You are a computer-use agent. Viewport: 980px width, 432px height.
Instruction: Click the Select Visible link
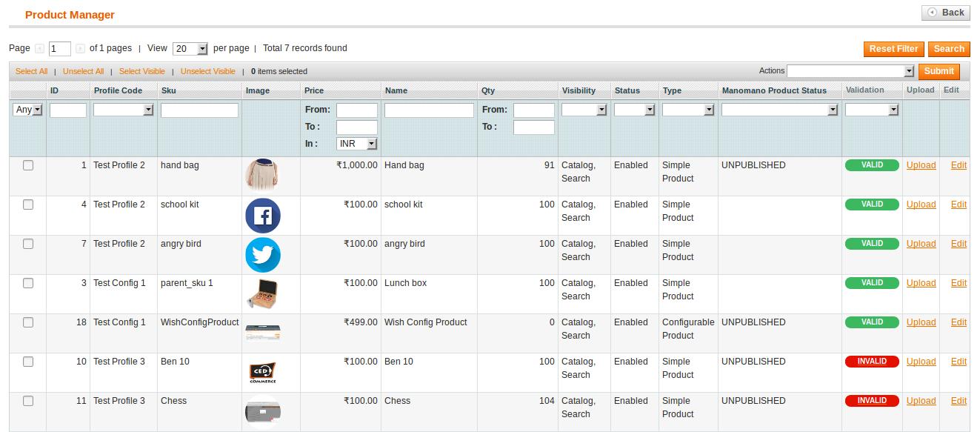(142, 71)
